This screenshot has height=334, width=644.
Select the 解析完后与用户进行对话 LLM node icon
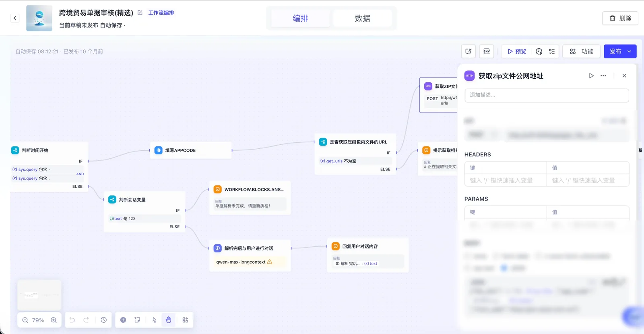click(218, 248)
